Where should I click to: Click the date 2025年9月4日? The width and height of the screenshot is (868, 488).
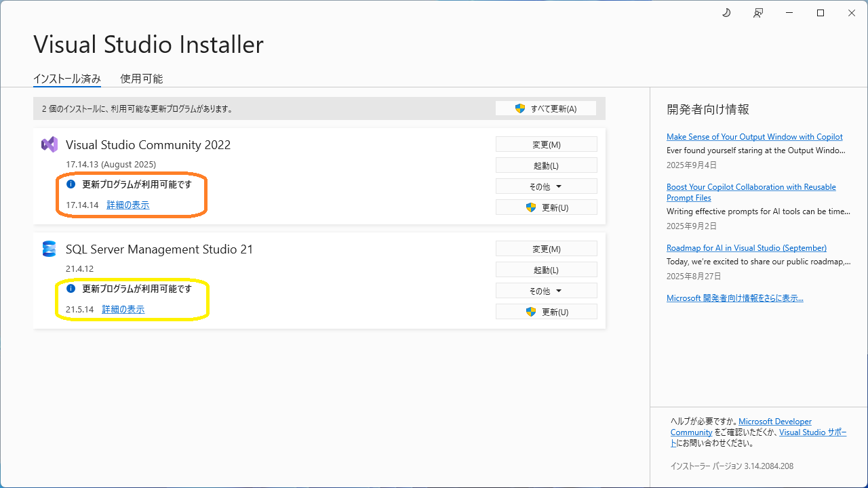tap(692, 165)
